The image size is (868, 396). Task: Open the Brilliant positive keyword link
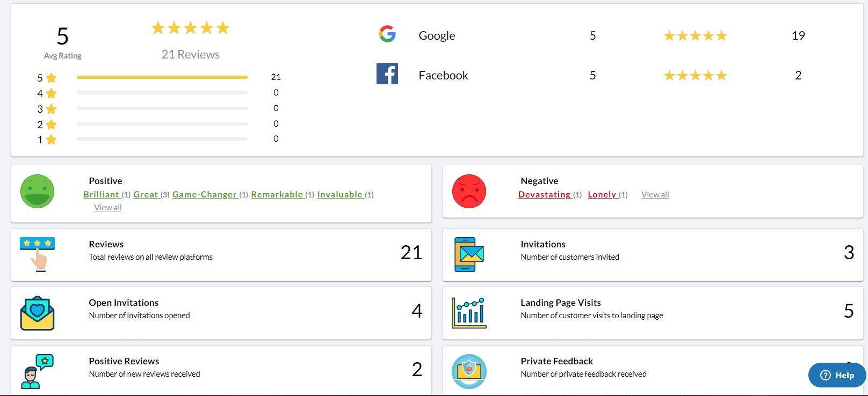pyautogui.click(x=101, y=194)
